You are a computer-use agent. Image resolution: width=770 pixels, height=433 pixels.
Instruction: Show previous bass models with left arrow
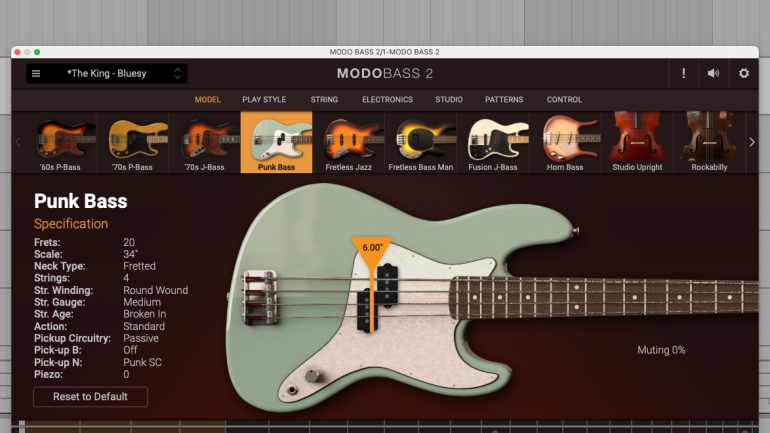18,142
